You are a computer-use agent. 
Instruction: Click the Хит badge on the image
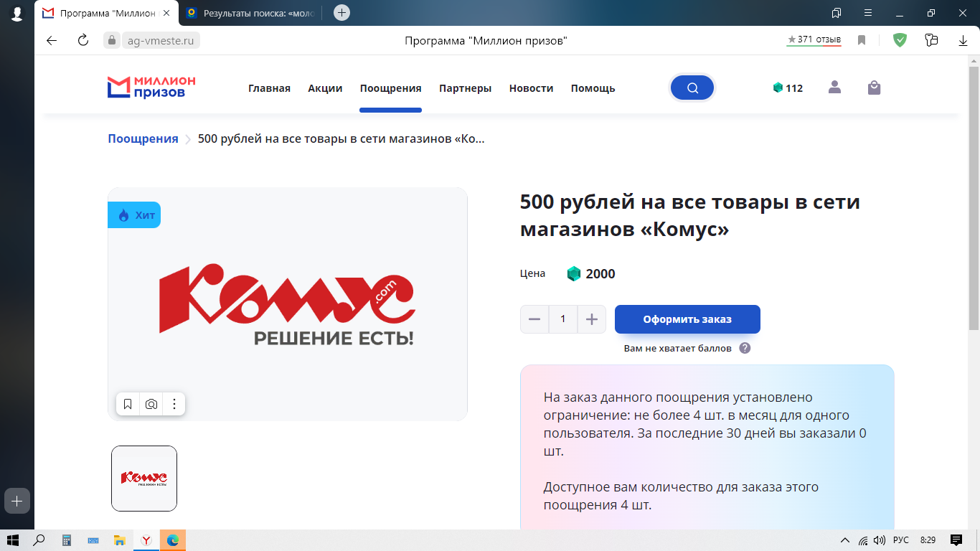(x=134, y=215)
